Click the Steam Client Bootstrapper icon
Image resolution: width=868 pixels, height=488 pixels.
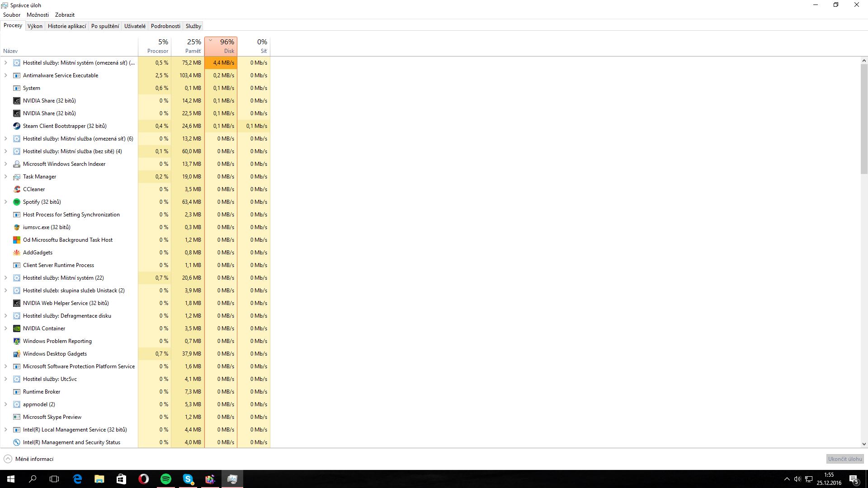[x=17, y=126]
